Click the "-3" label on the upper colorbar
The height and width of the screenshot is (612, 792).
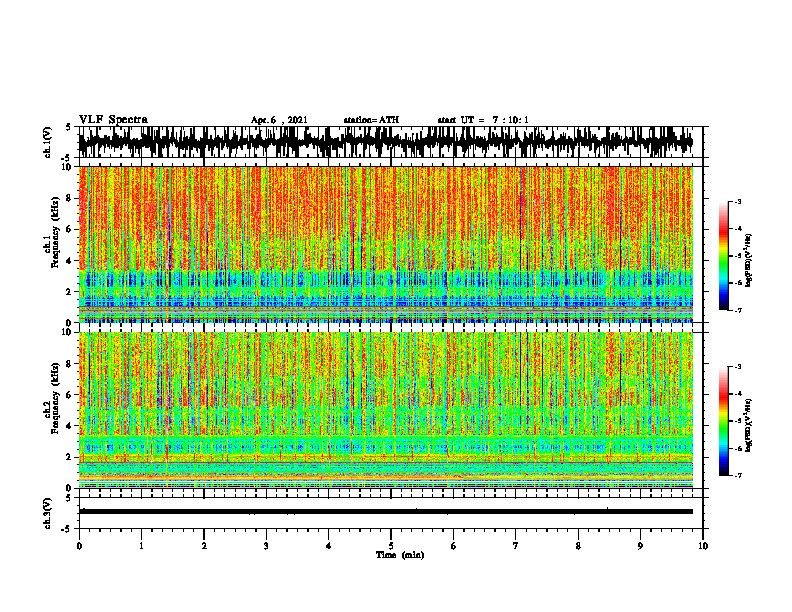[738, 202]
